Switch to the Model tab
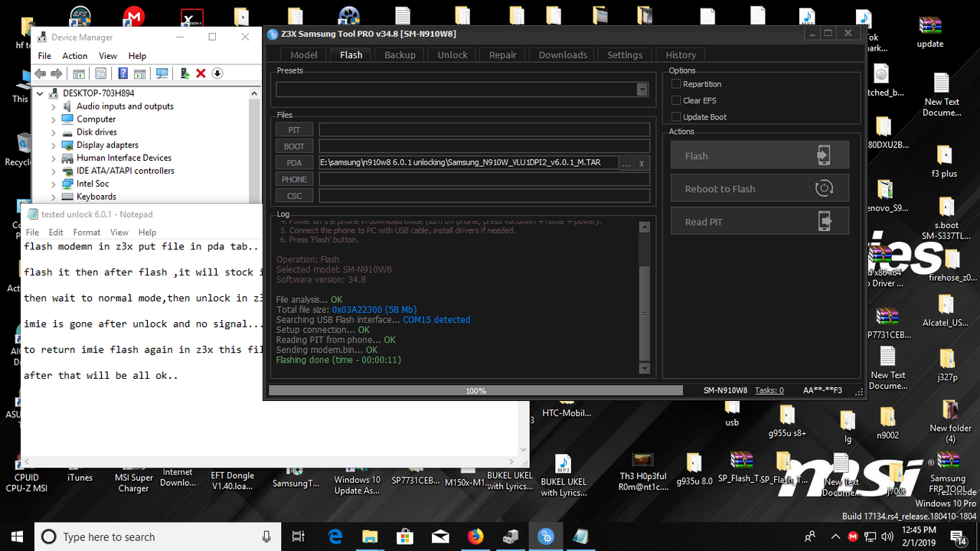 [x=304, y=54]
